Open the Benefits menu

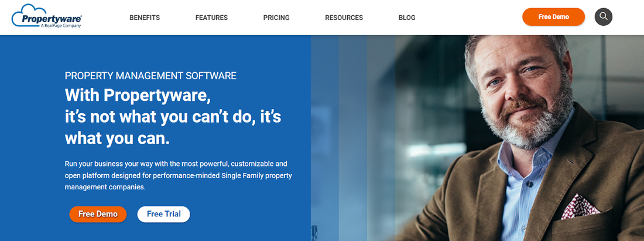145,18
